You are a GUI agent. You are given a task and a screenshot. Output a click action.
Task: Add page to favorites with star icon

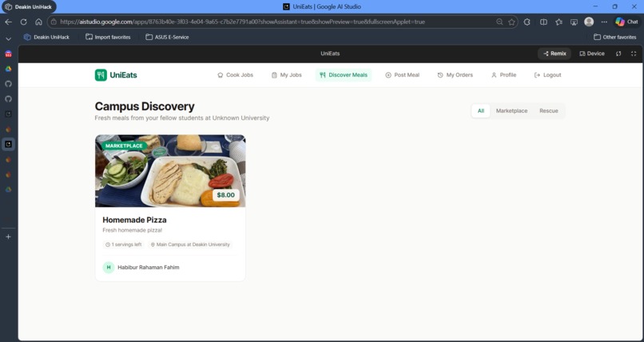511,22
